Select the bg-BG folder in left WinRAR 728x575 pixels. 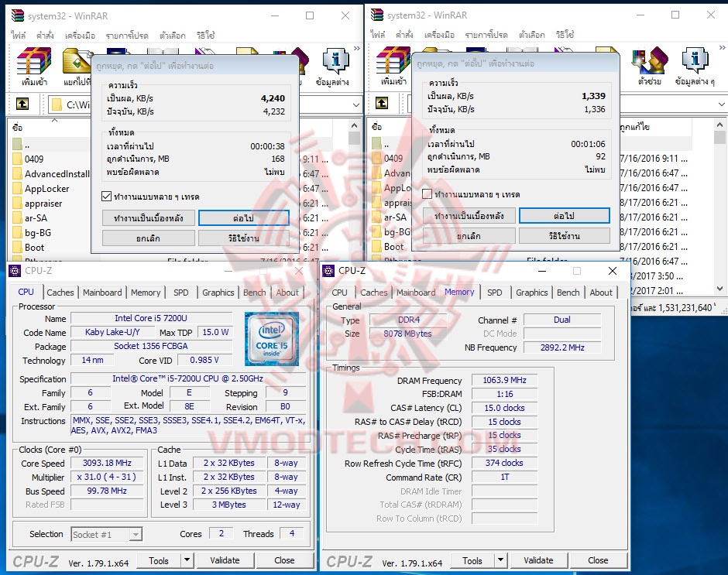[x=32, y=233]
